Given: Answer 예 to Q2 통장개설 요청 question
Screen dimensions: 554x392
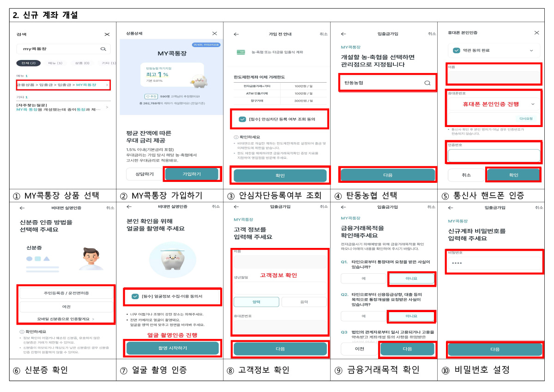Looking at the screenshot, I should (363, 316).
